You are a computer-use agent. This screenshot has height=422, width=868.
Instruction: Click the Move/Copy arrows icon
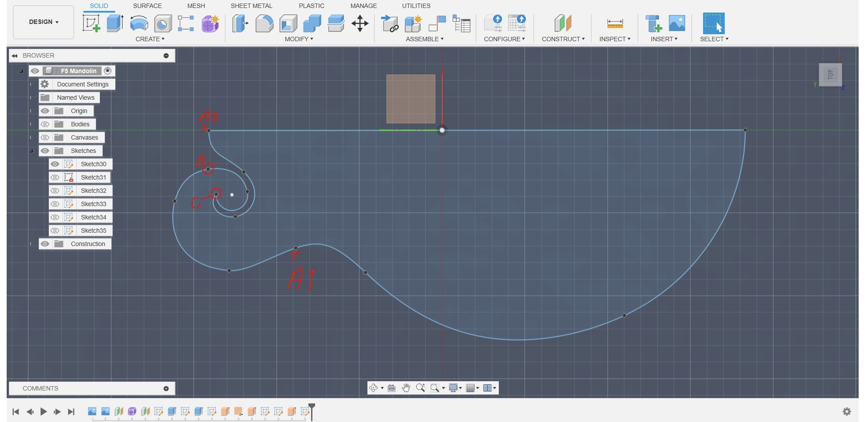pos(360,23)
